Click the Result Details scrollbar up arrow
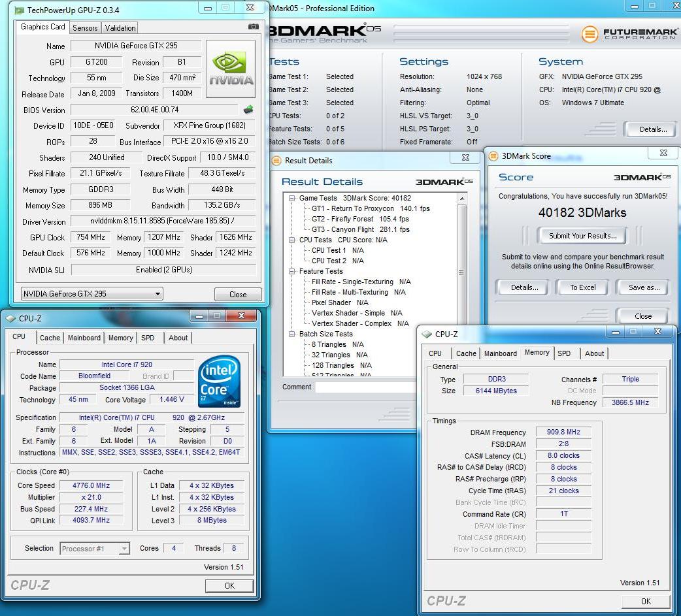681x616 pixels. pyautogui.click(x=461, y=199)
